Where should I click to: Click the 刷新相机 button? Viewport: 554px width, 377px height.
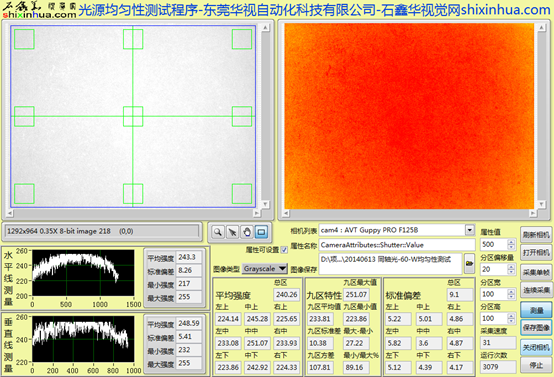(536, 235)
